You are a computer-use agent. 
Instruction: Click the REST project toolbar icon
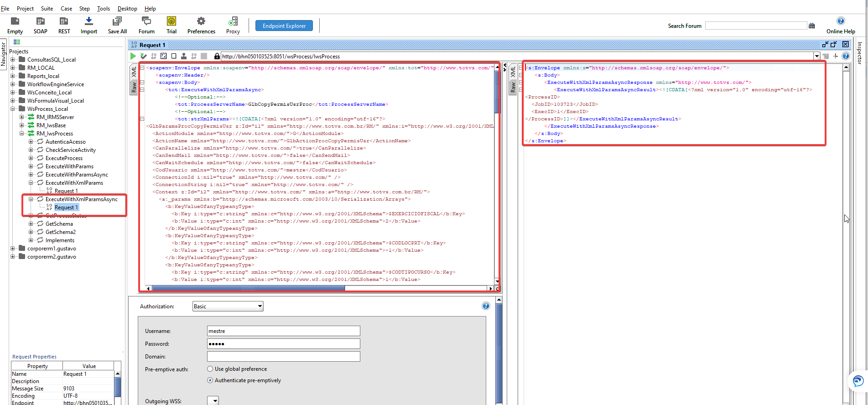(64, 21)
